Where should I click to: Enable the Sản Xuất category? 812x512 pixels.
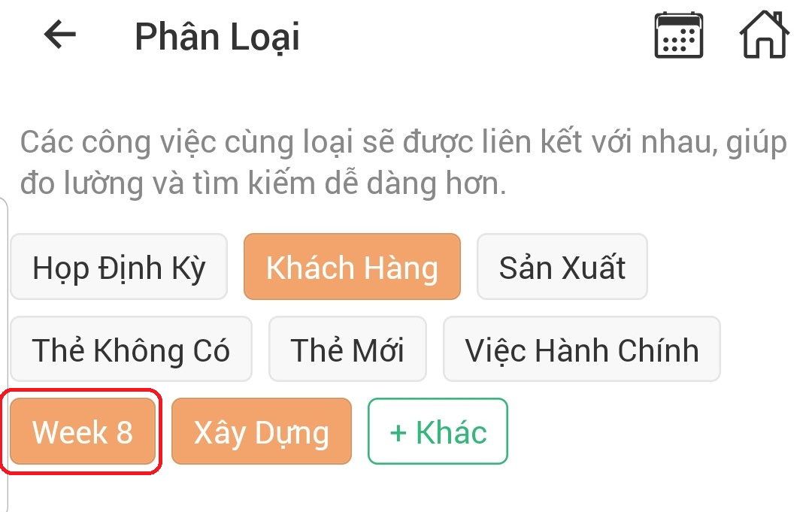[562, 266]
